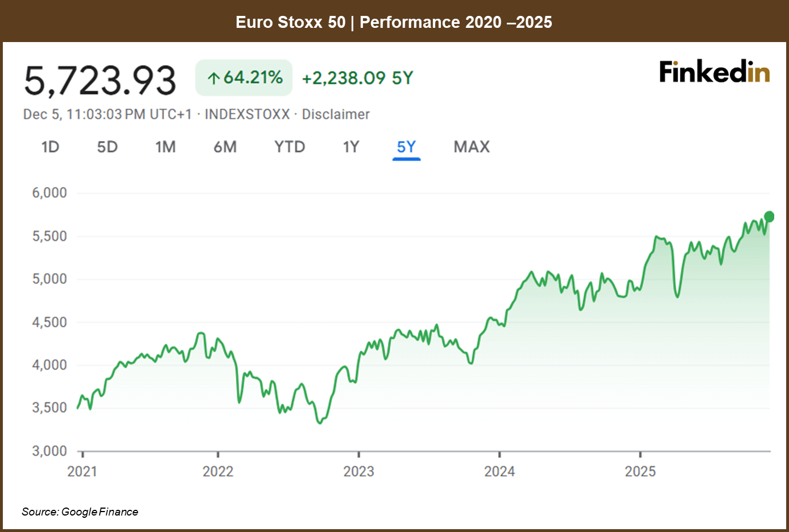The image size is (789, 532).
Task: Click the +2,238.09 5Y change text
Action: point(357,78)
